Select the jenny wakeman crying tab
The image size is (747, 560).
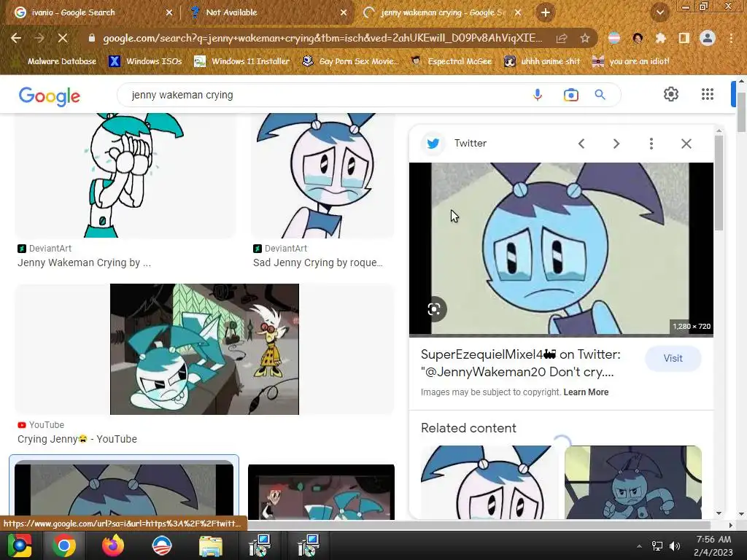(441, 12)
